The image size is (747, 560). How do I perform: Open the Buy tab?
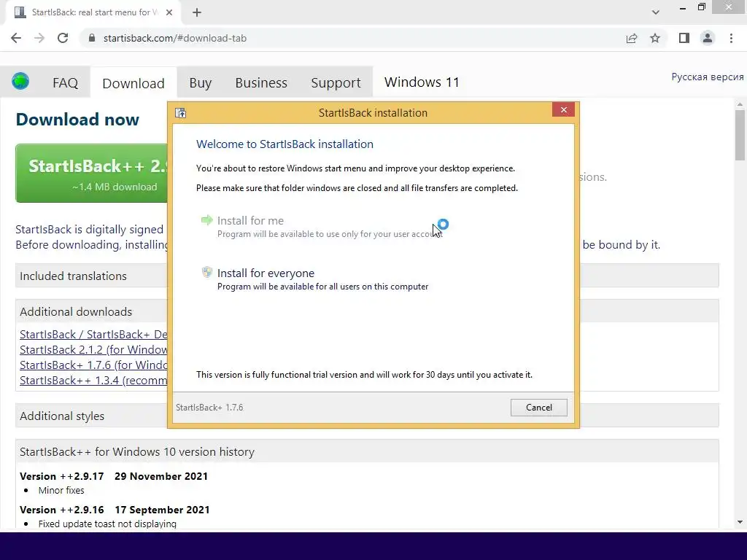[x=200, y=83]
